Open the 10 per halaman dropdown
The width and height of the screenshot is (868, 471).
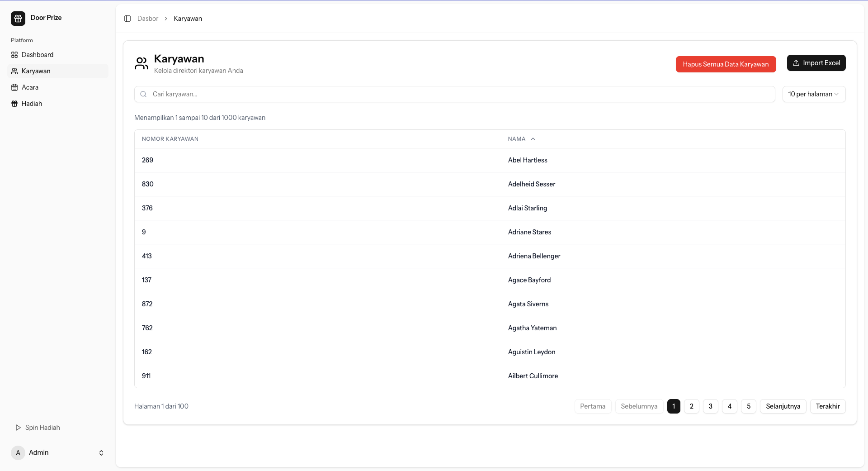(814, 94)
